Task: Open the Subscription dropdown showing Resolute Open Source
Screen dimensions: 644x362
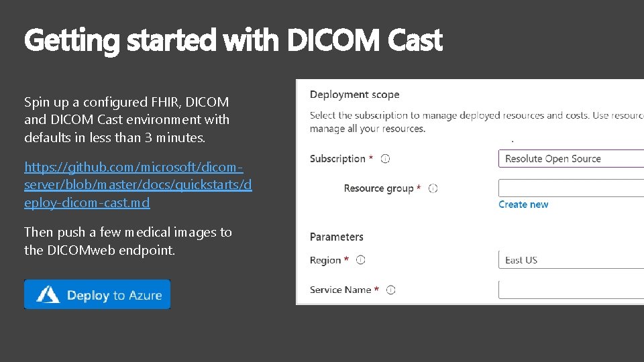Action: pyautogui.click(x=571, y=159)
